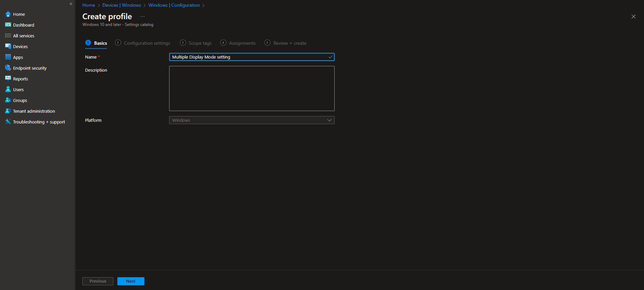Open the Tenant administration icon
The width and height of the screenshot is (644, 290).
[x=8, y=111]
